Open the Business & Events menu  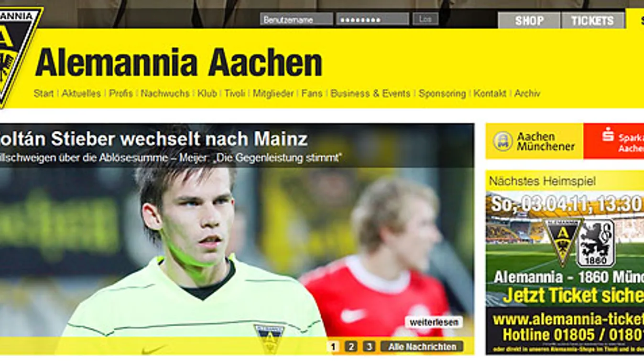371,94
